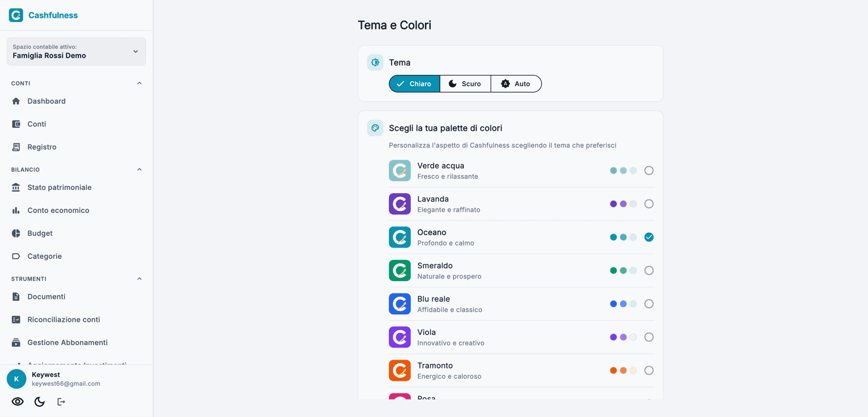Switch theme to Chiaro
The image size is (868, 417).
pyautogui.click(x=414, y=84)
